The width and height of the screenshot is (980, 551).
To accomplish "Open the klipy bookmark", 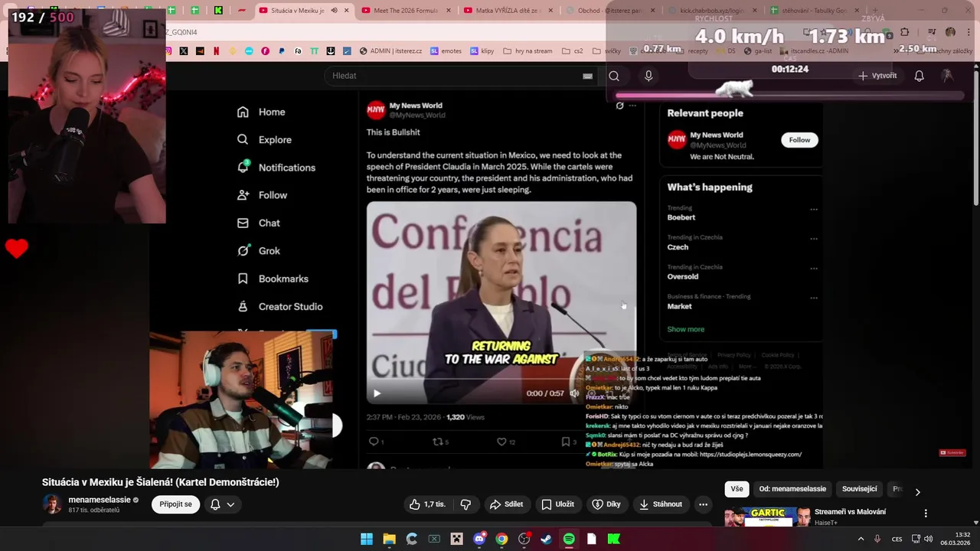I will tap(482, 51).
